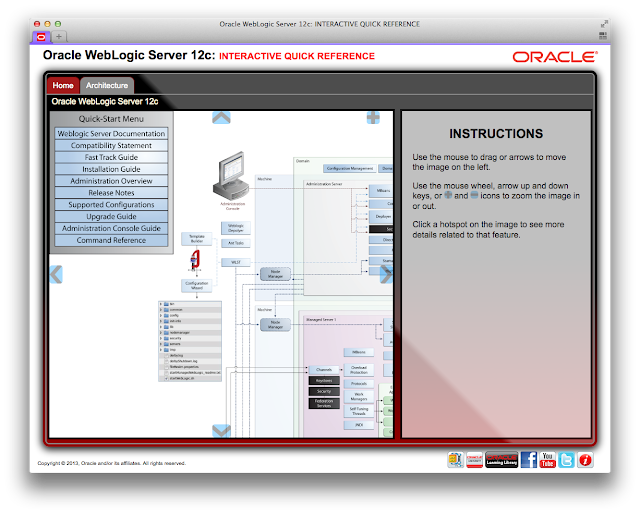
Task: Open the Twitter icon in the footer
Action: [x=567, y=460]
